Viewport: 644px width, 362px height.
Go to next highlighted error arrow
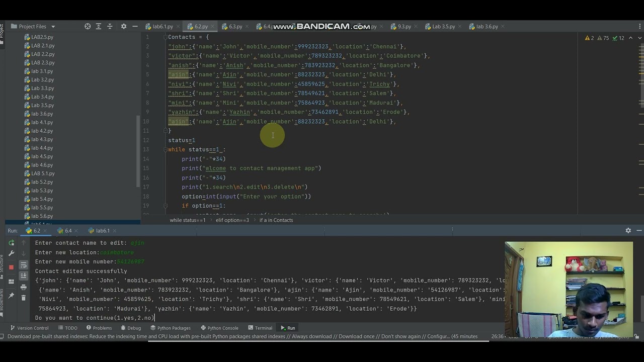click(639, 38)
